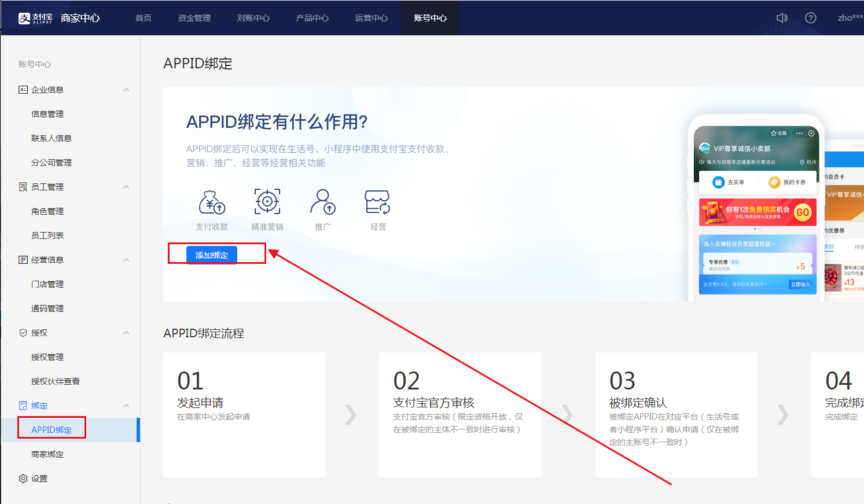
Task: Click the 01 发起申请 step card
Action: pos(244,415)
